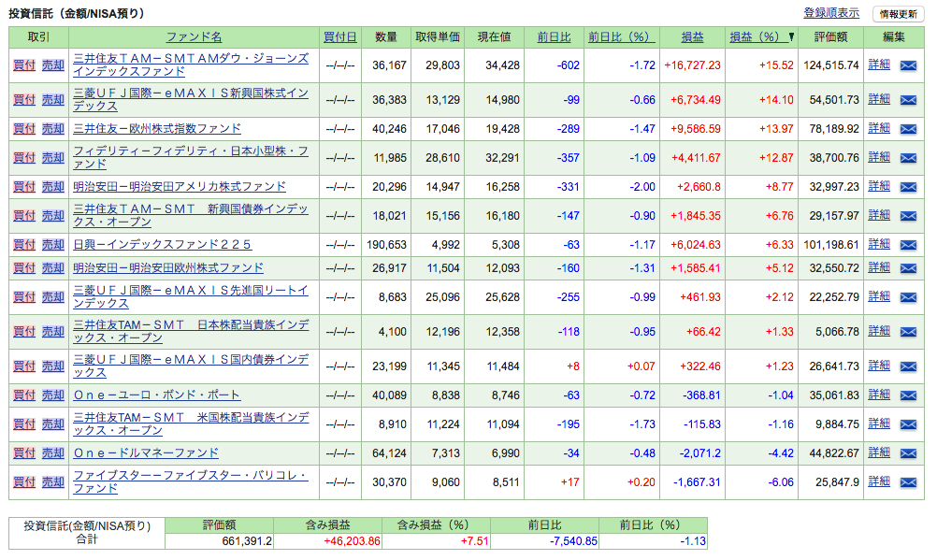Click 詳細 for ファイブスター・バリコレ row
Image resolution: width=937 pixels, height=560 pixels.
[879, 481]
